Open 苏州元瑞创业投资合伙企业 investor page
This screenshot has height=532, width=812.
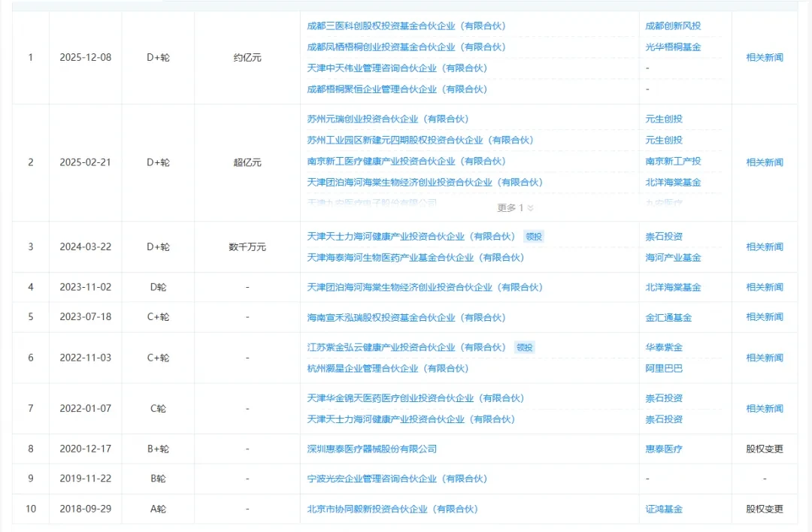click(387, 119)
